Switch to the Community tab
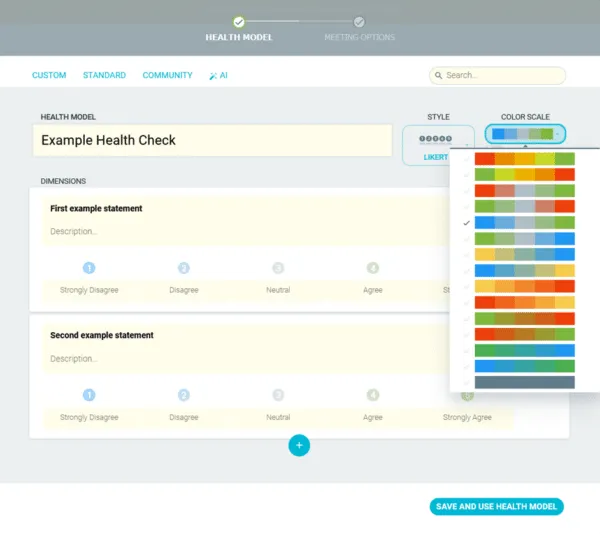 [x=168, y=75]
